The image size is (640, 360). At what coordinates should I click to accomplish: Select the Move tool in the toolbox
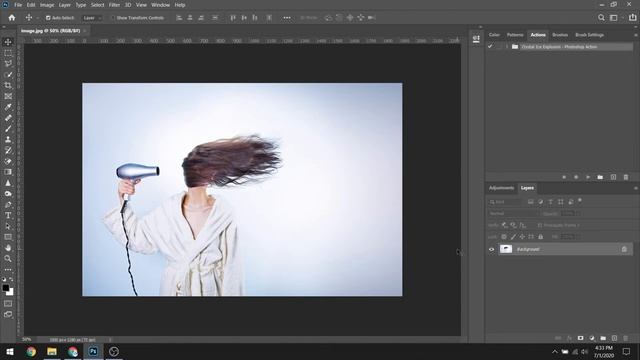click(x=8, y=42)
